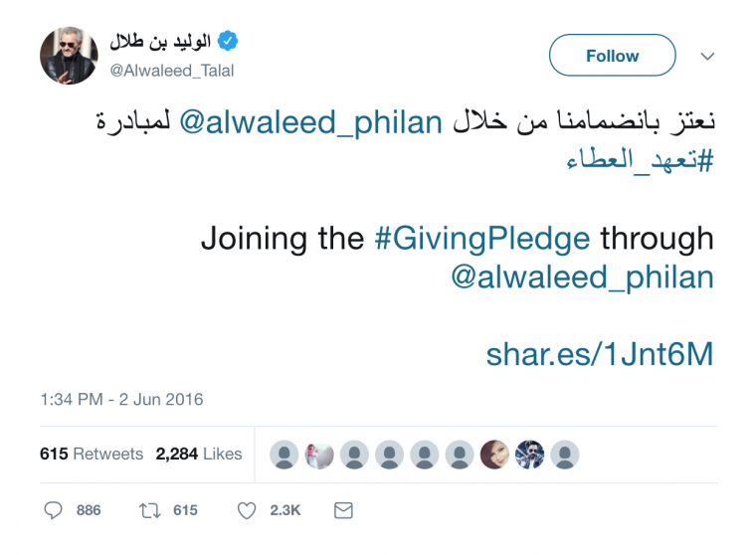756x555 pixels.
Task: Click the display name الوليد بن طلال
Action: [160, 43]
